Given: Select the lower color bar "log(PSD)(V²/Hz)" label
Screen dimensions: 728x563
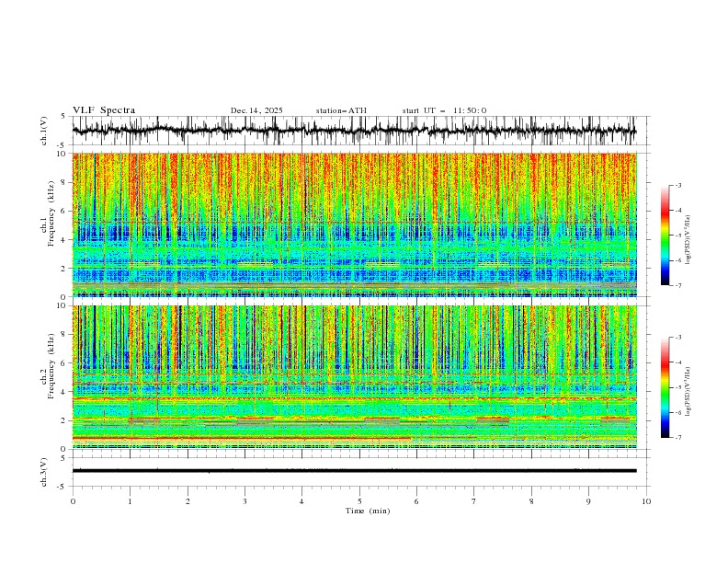Looking at the screenshot, I should 688,392.
